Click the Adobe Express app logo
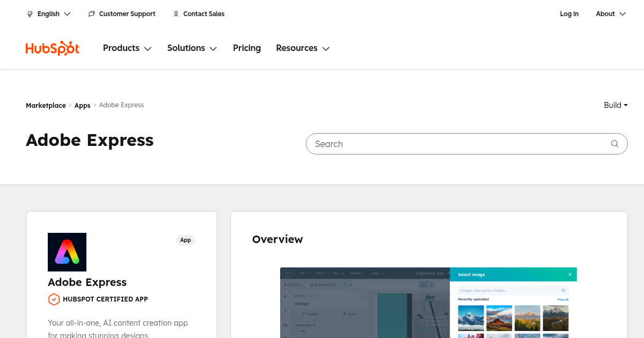The image size is (644, 338). coord(67,252)
